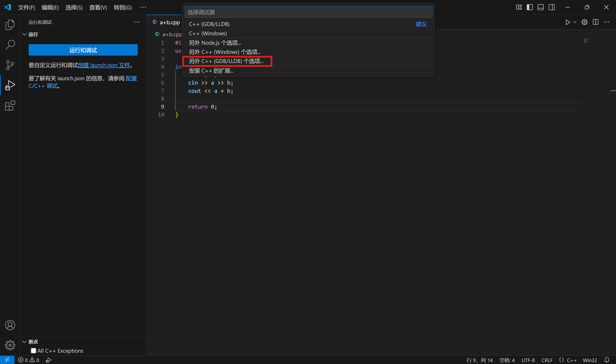
Task: Open the Manage gear icon
Action: (10, 345)
